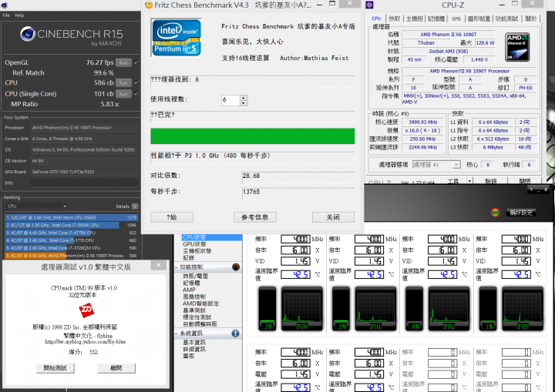The image size is (555, 392).
Task: Click the PU2 core usage graph
Action: (449, 309)
